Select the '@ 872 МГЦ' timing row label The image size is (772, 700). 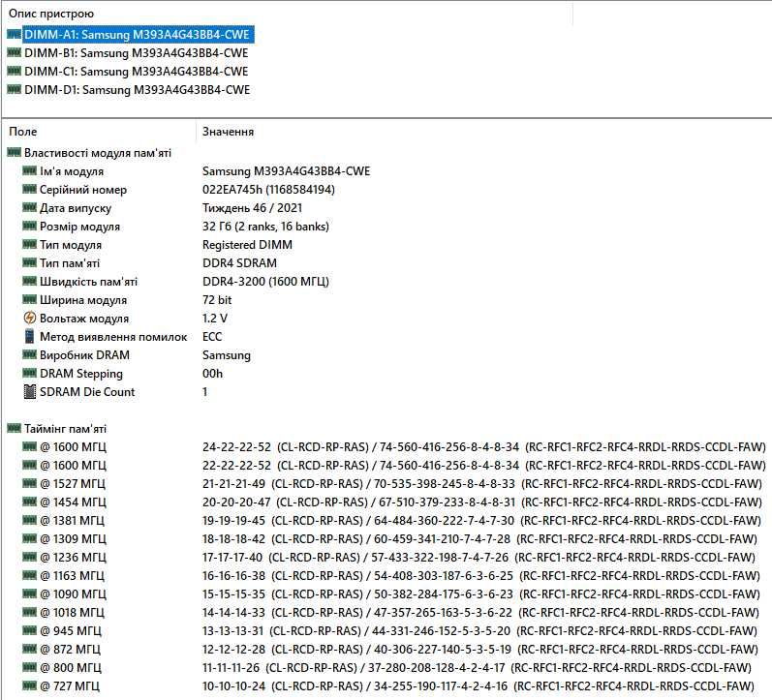point(70,650)
